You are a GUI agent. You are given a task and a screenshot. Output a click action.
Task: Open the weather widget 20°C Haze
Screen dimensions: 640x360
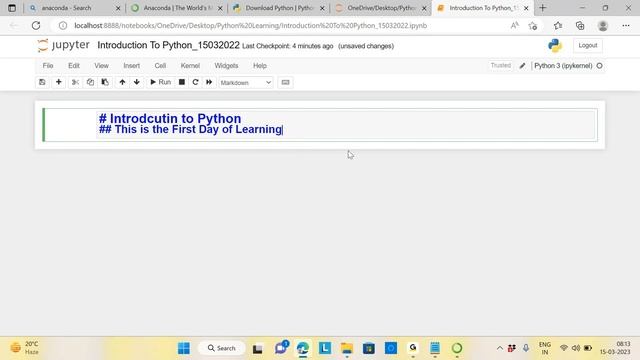pos(24,348)
